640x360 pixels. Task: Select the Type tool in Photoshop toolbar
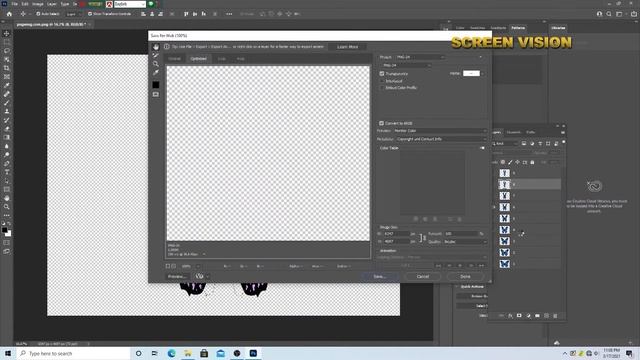(x=7, y=172)
